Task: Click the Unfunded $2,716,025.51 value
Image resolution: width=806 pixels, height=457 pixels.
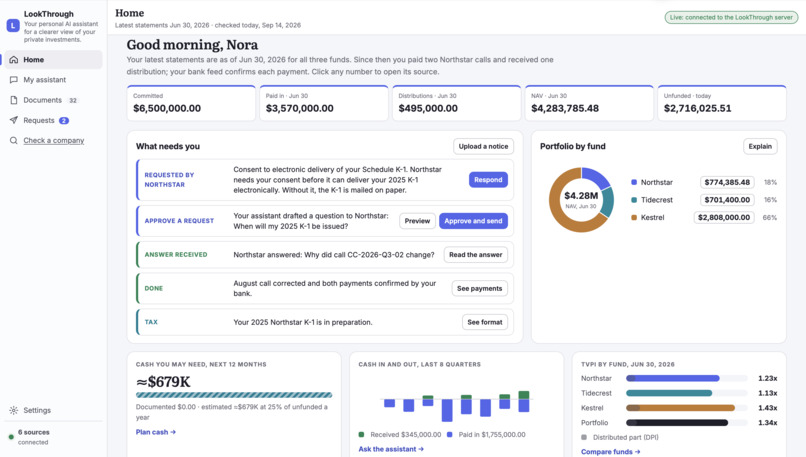Action: pyautogui.click(x=698, y=108)
